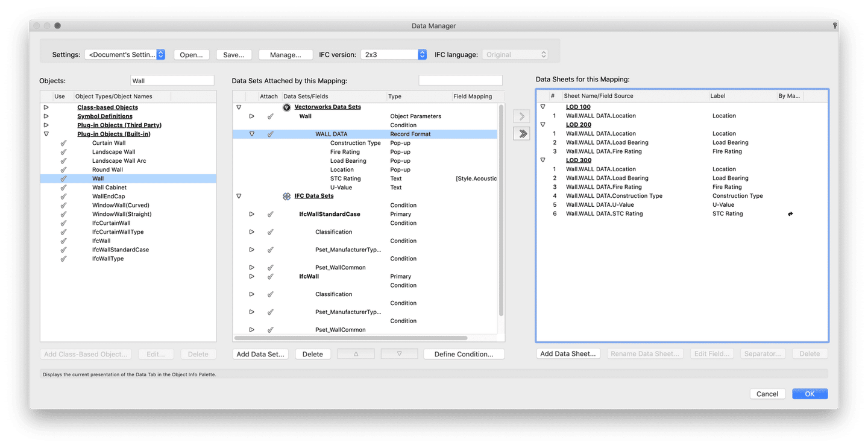The image size is (868, 448).
Task: Collapse the LOD 300 data sheet
Action: click(x=542, y=160)
